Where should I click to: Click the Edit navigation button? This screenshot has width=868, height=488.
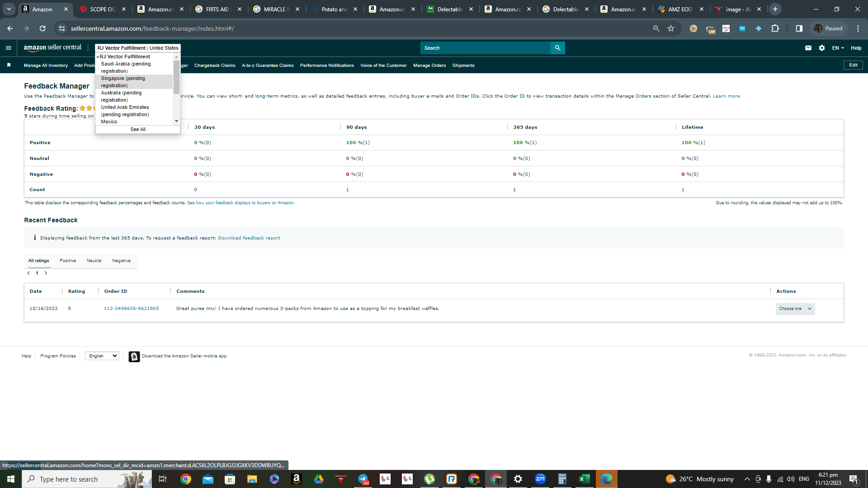click(853, 65)
